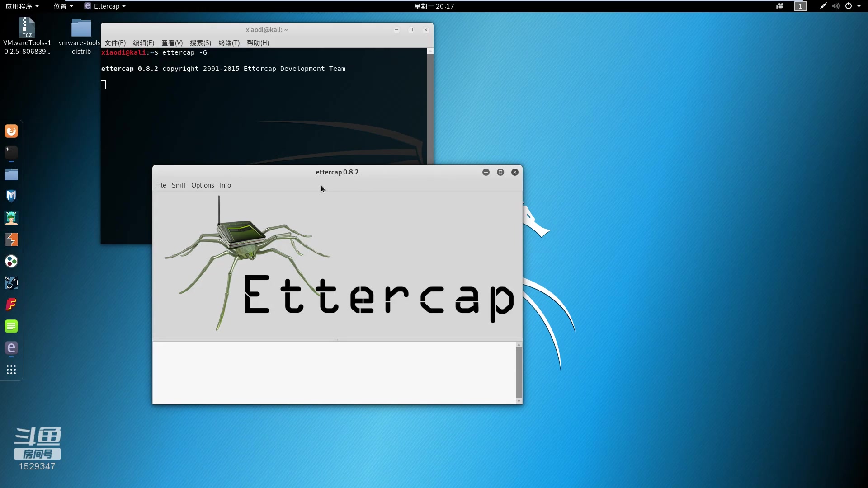Open File menu in ettercap window

pyautogui.click(x=160, y=185)
